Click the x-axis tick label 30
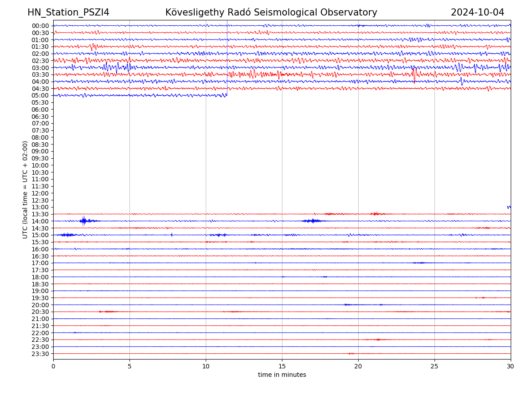Viewport: 532px width, 399px height. [x=510, y=367]
